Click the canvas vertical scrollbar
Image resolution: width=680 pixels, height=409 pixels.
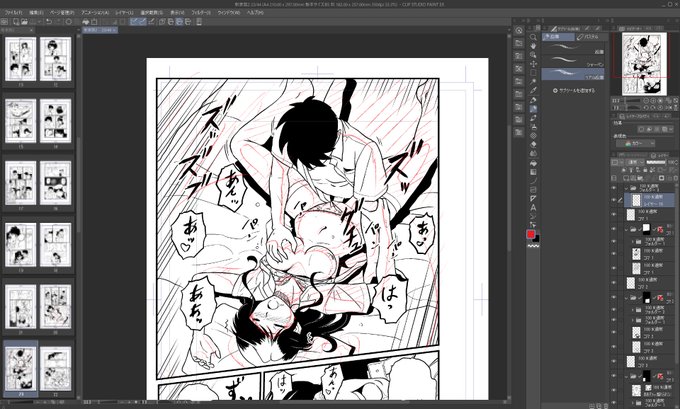click(510, 187)
